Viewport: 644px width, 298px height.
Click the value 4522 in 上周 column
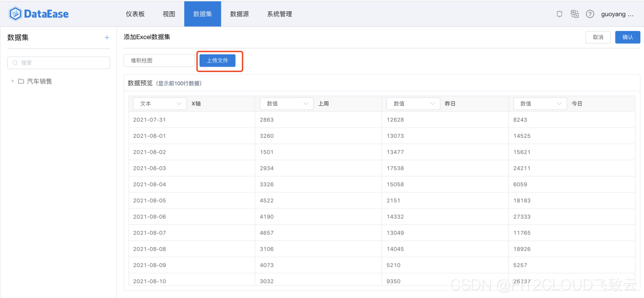[x=267, y=200]
